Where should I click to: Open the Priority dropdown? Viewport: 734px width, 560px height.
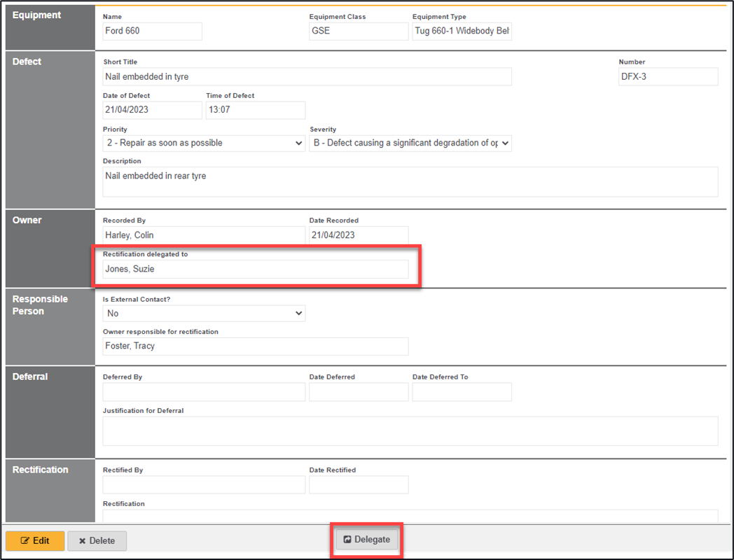tap(204, 143)
